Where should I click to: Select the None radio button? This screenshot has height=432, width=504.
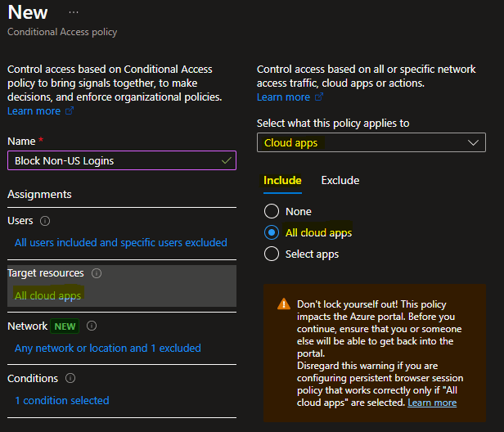point(272,211)
